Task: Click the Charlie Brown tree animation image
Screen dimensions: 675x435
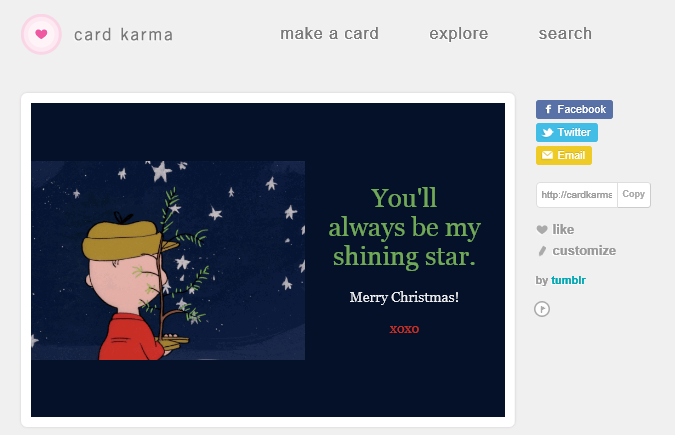Action: click(168, 260)
